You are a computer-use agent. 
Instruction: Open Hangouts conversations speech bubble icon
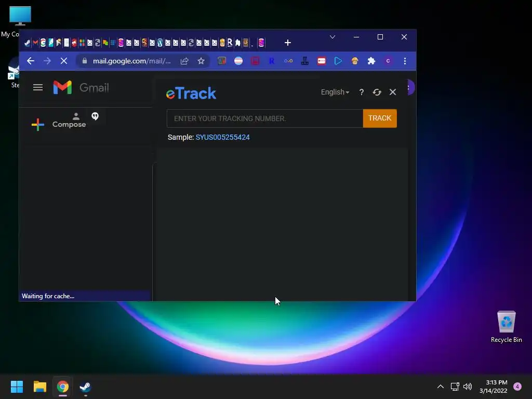[x=95, y=116]
